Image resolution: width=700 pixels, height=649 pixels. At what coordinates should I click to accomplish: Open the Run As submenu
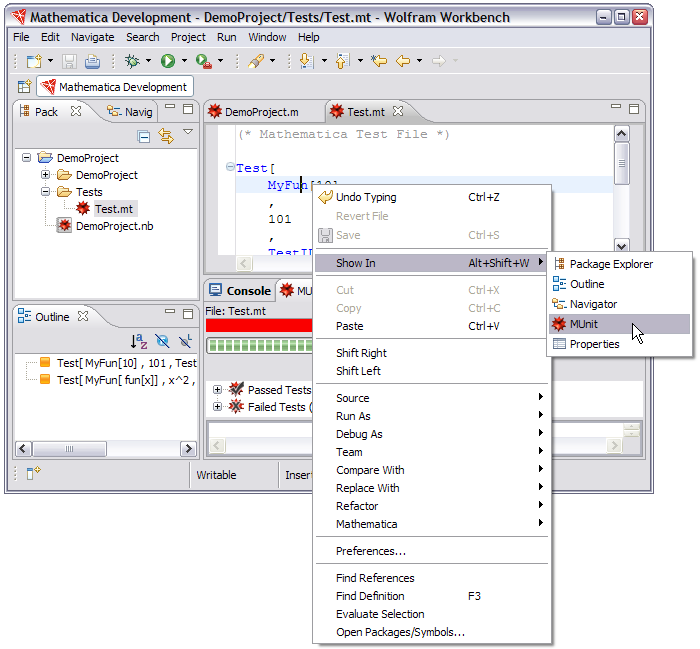tap(432, 416)
